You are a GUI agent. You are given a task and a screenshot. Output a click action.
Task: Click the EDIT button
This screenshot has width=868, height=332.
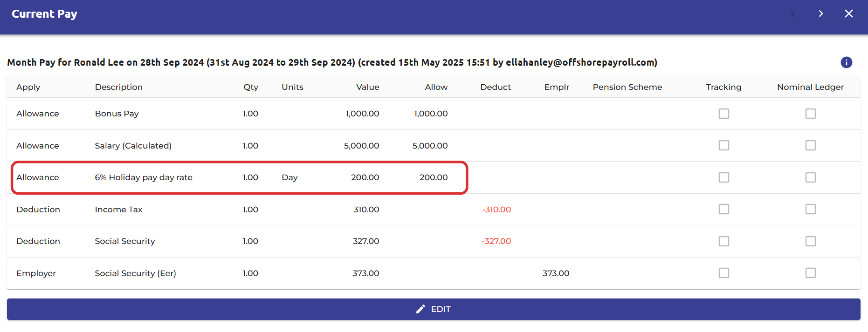[x=434, y=309]
